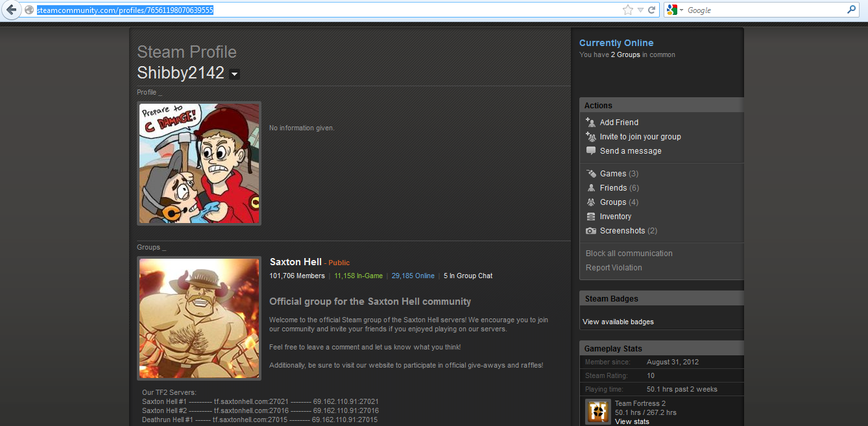Select the steamcommunity address bar URL

(x=125, y=10)
